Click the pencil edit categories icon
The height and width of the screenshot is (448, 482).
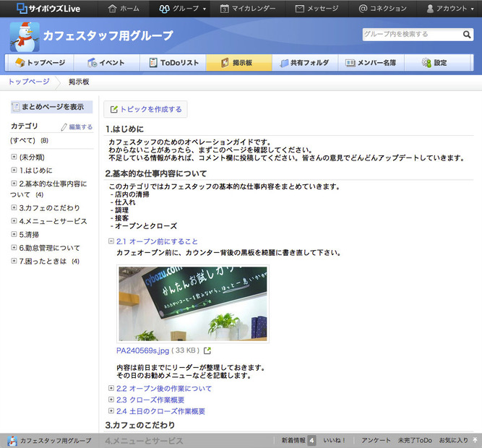tap(64, 127)
